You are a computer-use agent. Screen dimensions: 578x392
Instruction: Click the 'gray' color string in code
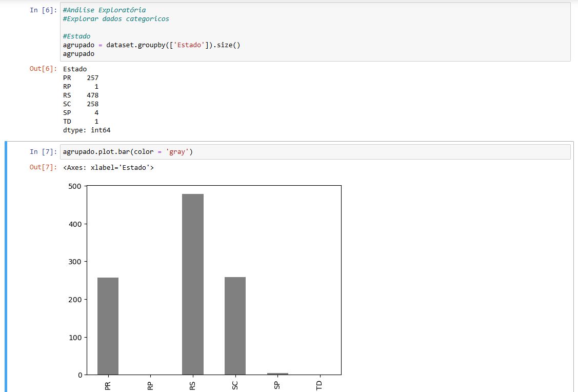(178, 152)
